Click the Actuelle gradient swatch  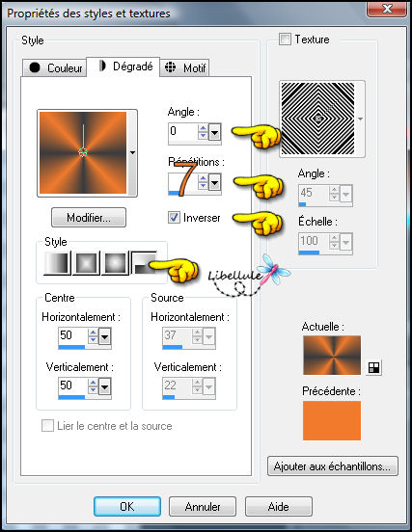tap(332, 356)
